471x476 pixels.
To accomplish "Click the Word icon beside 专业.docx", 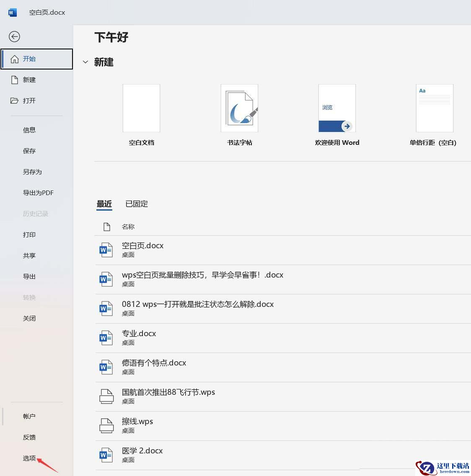I will (x=106, y=338).
